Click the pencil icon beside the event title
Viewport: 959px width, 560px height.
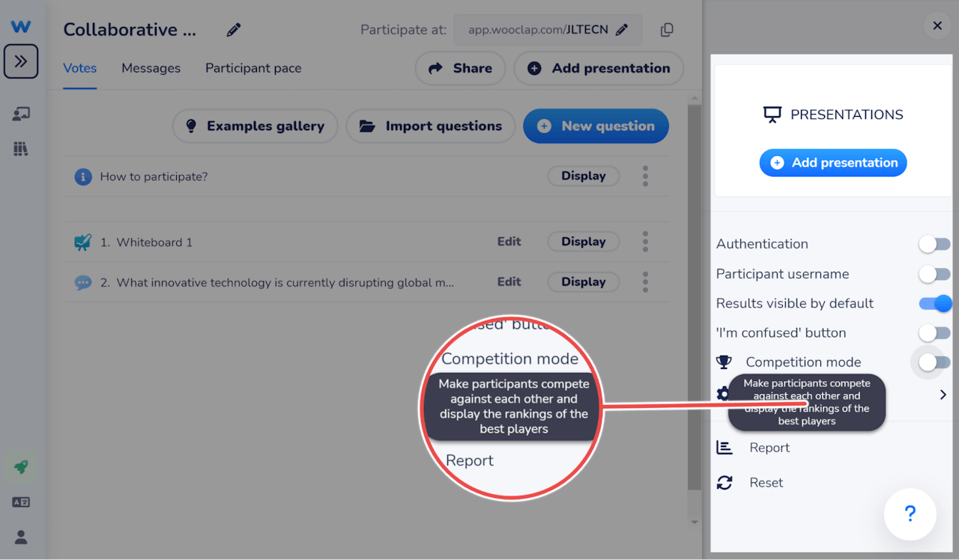(234, 30)
